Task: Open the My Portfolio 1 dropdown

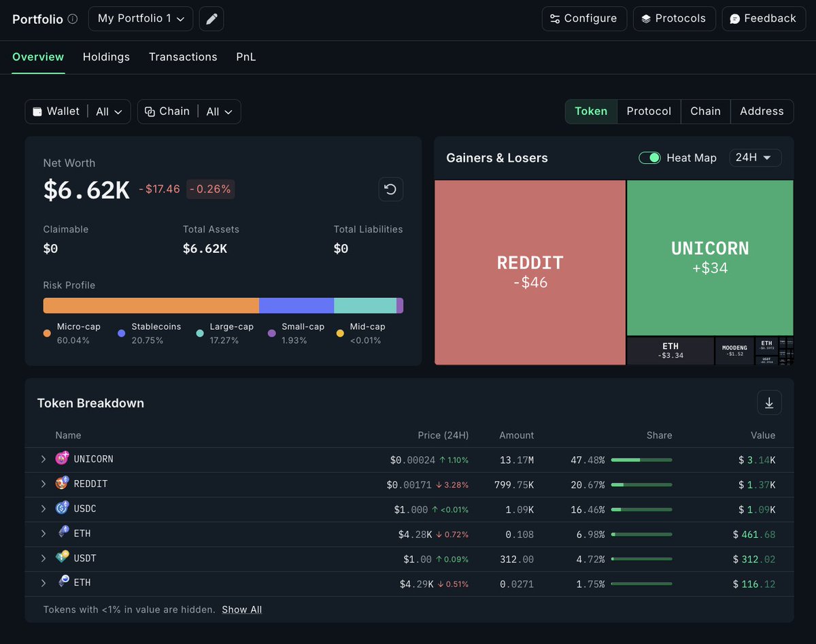Action: pos(141,19)
